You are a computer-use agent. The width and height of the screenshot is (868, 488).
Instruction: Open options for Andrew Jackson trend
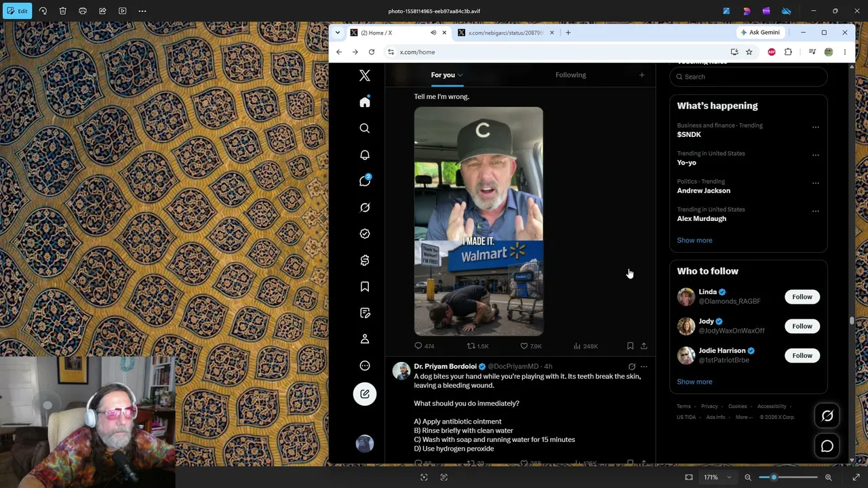click(x=816, y=183)
